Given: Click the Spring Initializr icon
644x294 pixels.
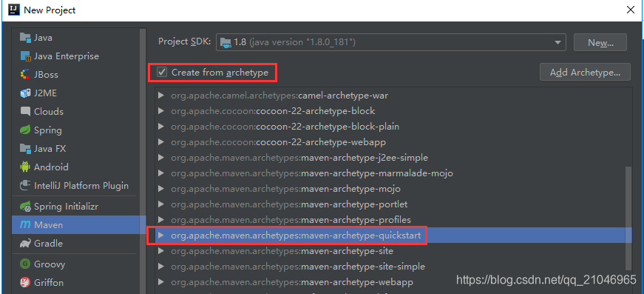Looking at the screenshot, I should (25, 207).
